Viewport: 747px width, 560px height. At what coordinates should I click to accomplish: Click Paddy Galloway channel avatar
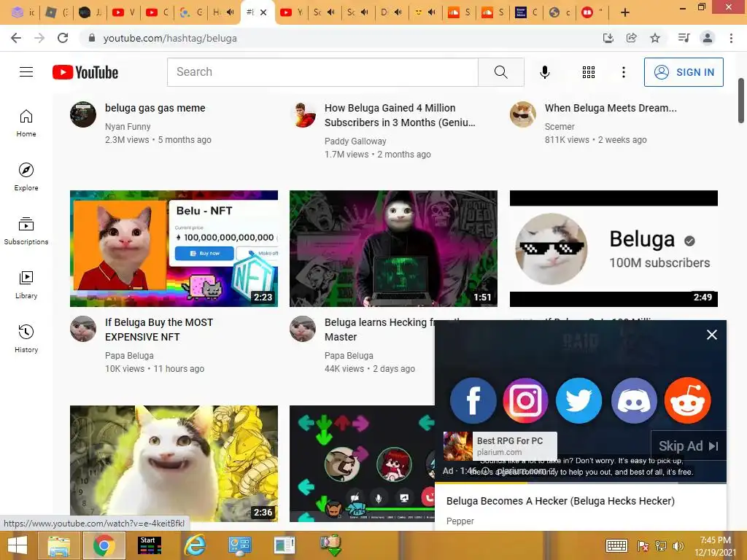pos(303,114)
